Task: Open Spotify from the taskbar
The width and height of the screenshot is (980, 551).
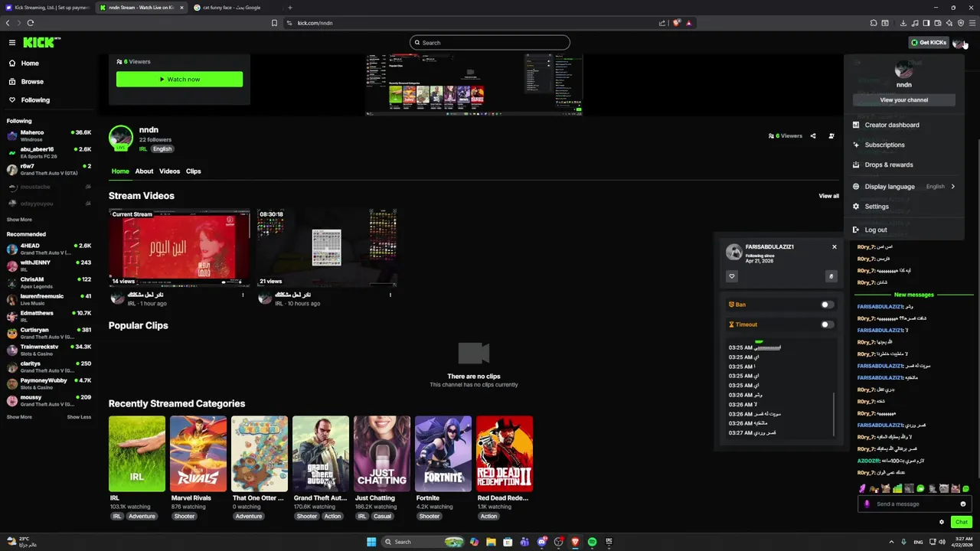Action: coord(592,542)
